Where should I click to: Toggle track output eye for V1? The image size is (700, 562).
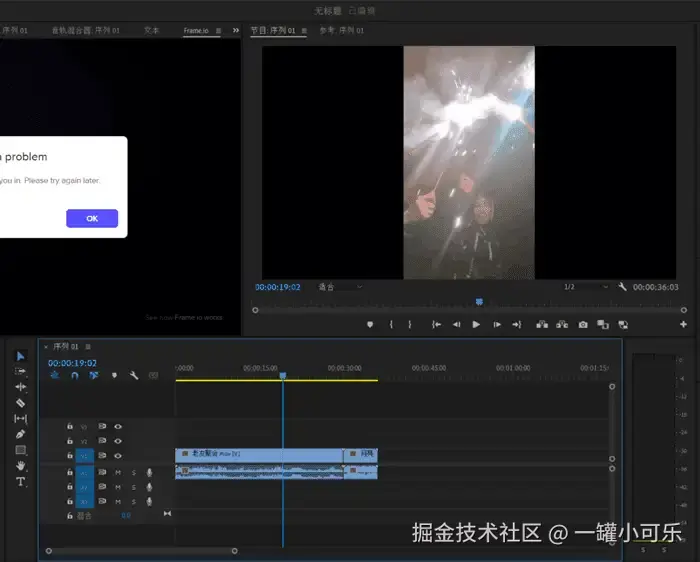click(x=118, y=456)
